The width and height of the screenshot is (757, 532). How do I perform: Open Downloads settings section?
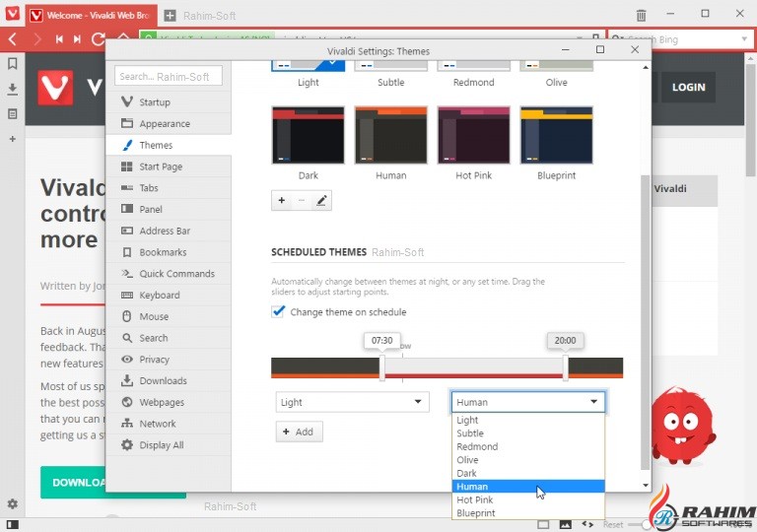(169, 380)
